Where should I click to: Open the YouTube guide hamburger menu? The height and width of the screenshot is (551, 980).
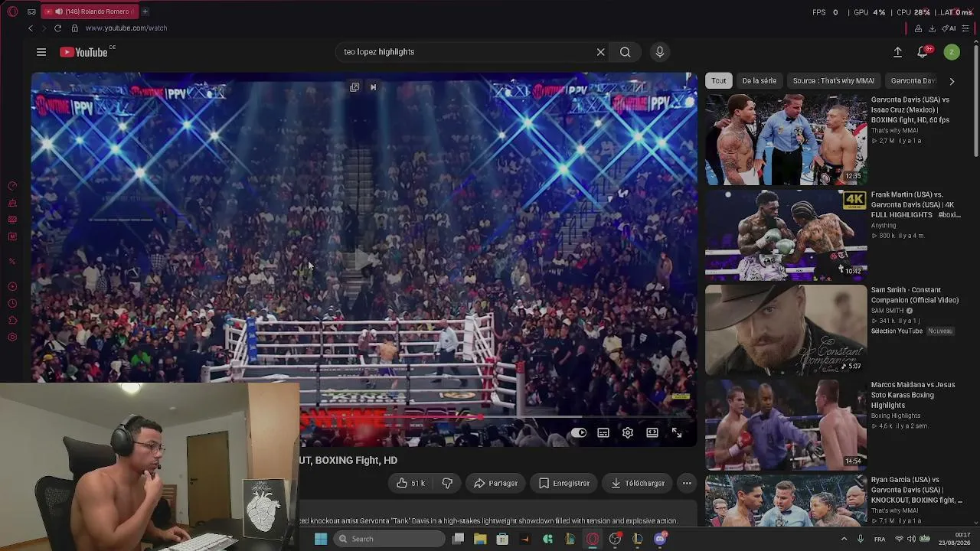[x=41, y=52]
